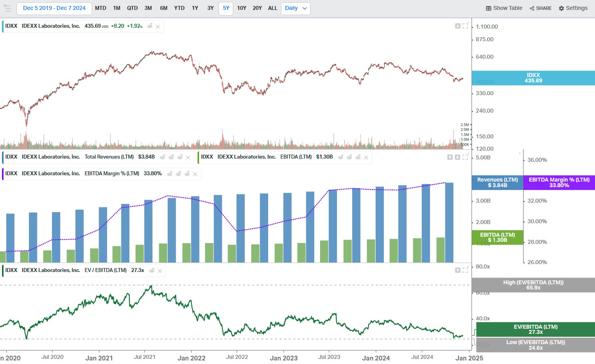Click the middle layer icon on EBITDA (LTM) legend
Image resolution: width=595 pixels, height=364 pixels.
tap(349, 157)
